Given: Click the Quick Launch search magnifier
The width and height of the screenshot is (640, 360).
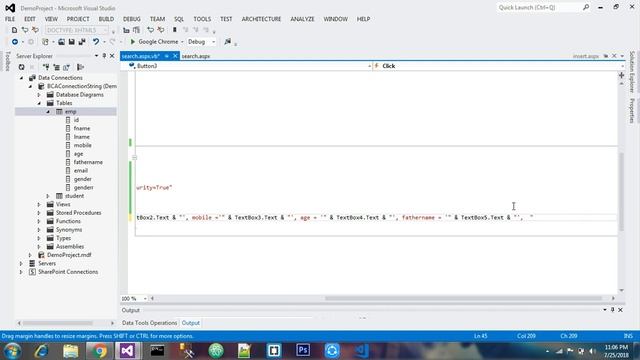Looking at the screenshot, I should pyautogui.click(x=586, y=7).
